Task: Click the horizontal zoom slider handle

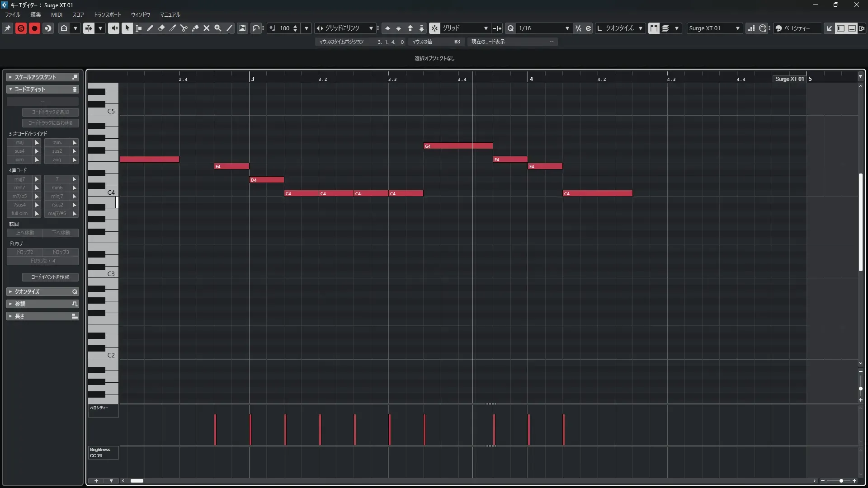Action: coord(841,481)
